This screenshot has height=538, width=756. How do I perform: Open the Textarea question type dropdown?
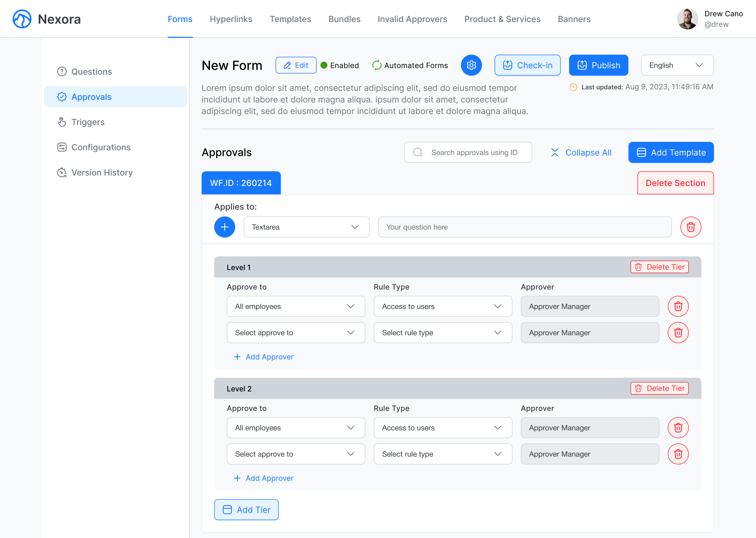(x=306, y=227)
